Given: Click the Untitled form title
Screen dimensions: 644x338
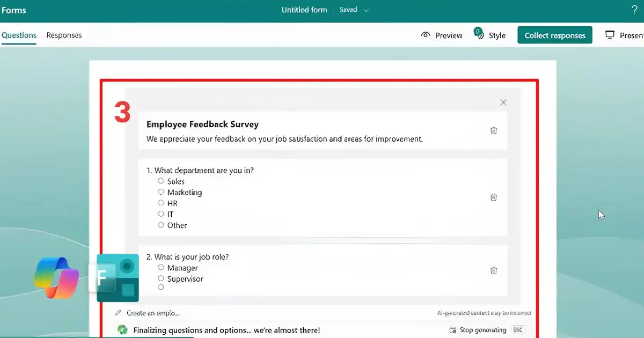Looking at the screenshot, I should tap(304, 10).
